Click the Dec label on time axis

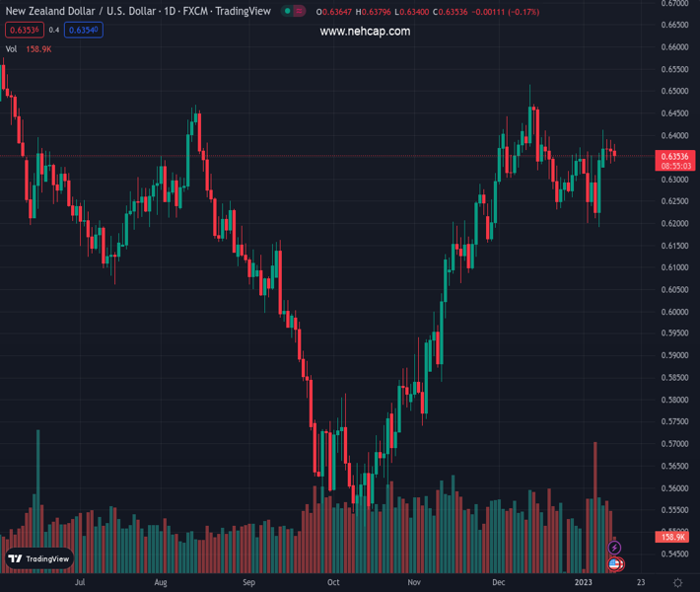pos(498,582)
